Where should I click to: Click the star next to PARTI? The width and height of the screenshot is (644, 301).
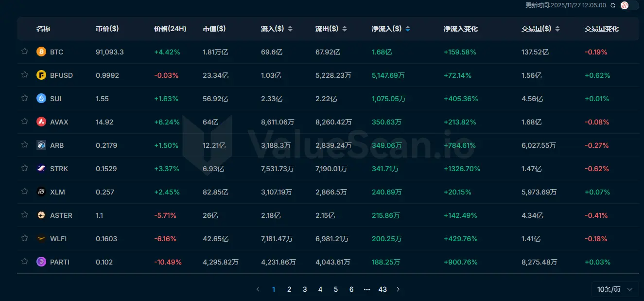point(25,262)
